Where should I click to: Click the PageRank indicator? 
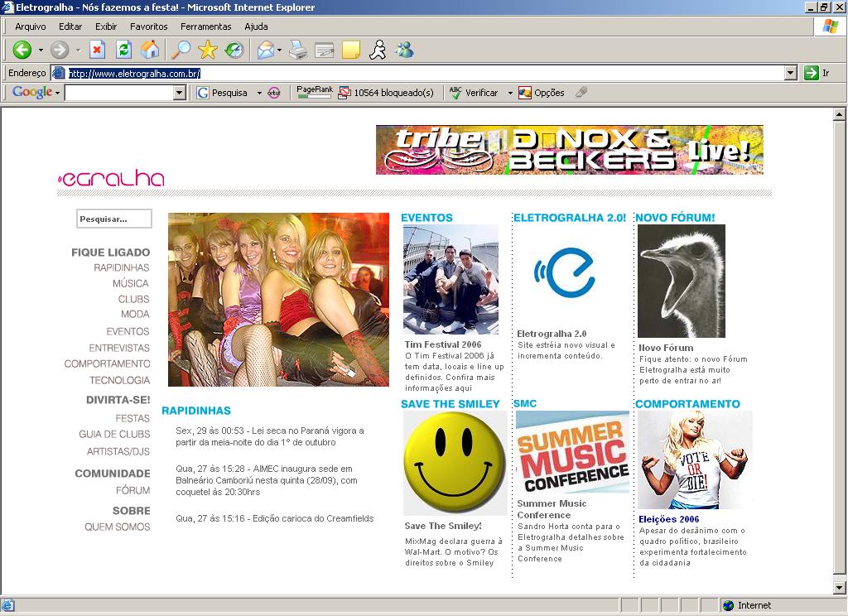[314, 92]
